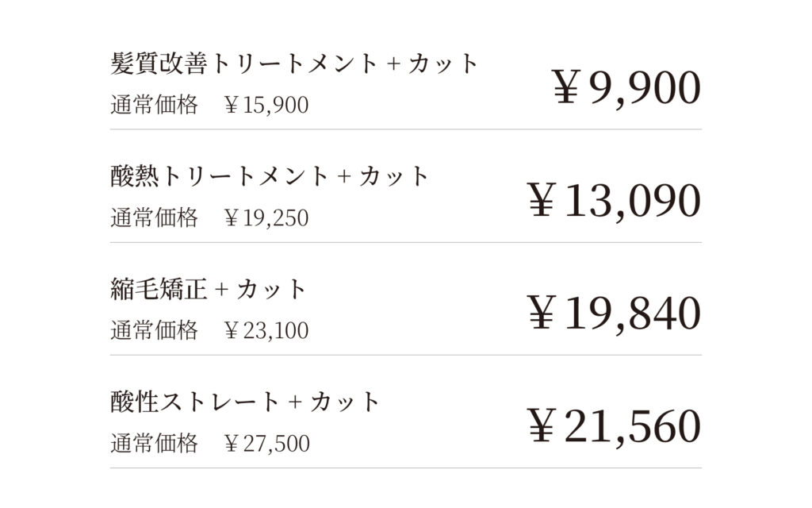Click the regular price amount ¥23,100
This screenshot has width=812, height=508.
(x=266, y=330)
